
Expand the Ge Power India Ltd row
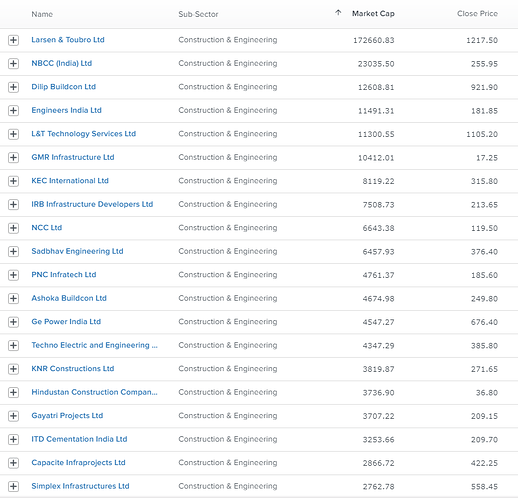13,322
